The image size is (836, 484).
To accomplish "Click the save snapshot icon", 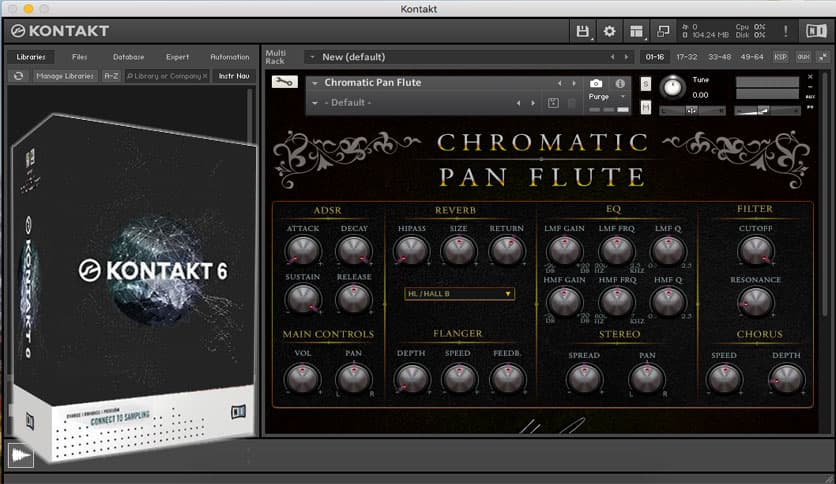I will [x=553, y=103].
